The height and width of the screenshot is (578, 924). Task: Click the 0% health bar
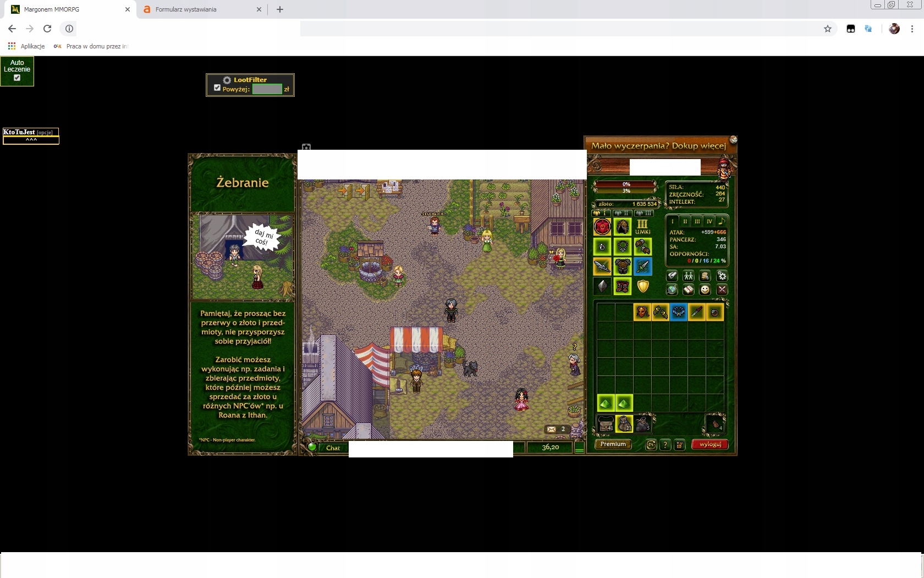tap(626, 184)
